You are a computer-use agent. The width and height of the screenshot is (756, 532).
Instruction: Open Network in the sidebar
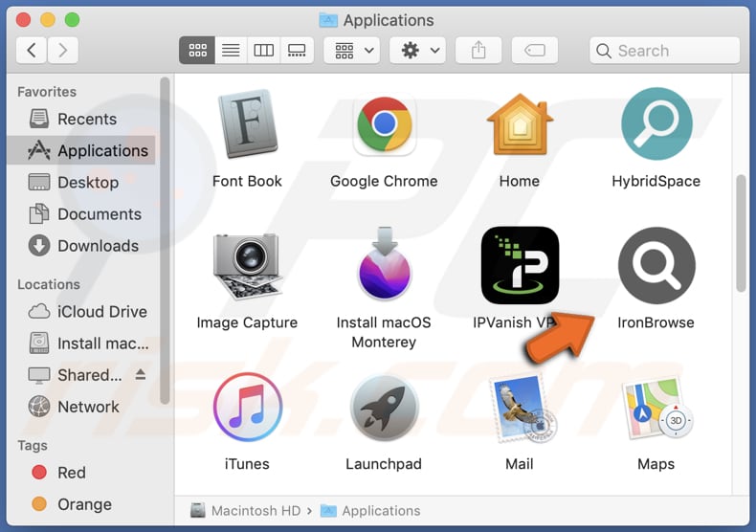point(81,407)
